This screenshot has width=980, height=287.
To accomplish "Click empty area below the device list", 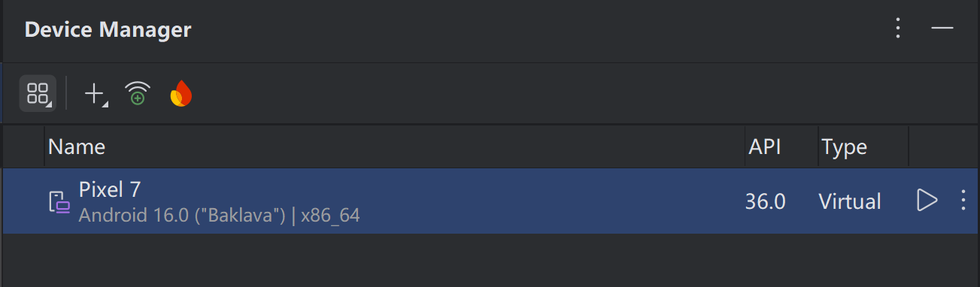I will pyautogui.click(x=490, y=260).
